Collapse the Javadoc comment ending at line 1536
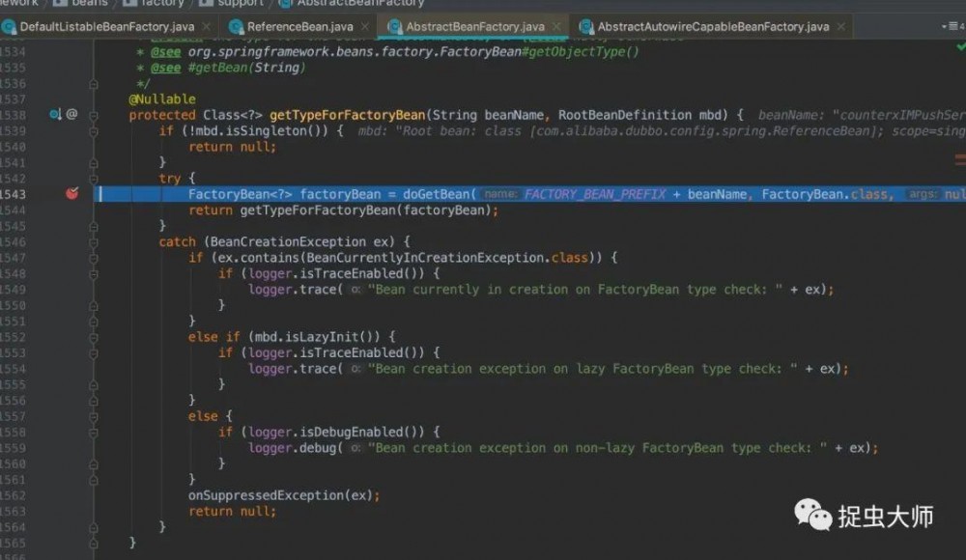Image resolution: width=966 pixels, height=560 pixels. click(x=94, y=84)
